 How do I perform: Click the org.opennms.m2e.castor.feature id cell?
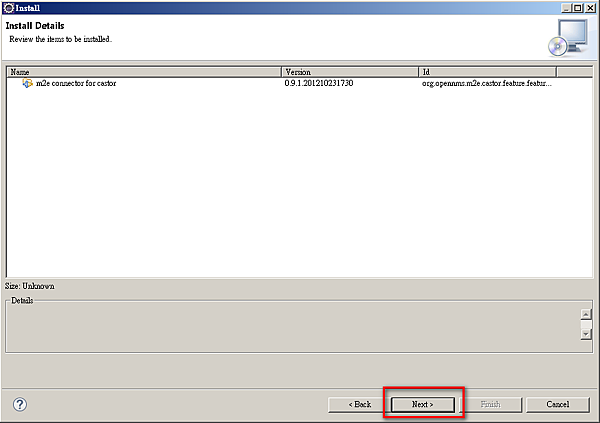[487, 83]
